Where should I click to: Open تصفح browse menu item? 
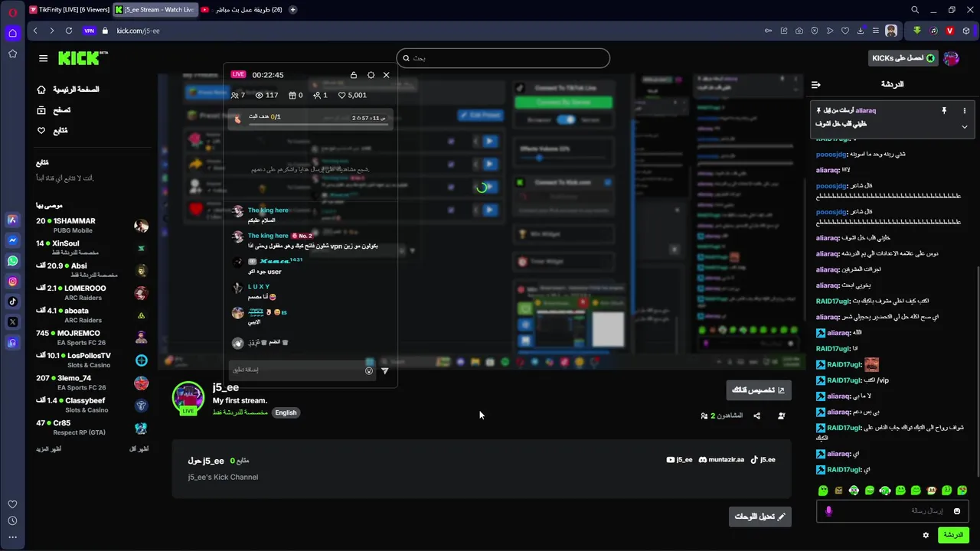54,110
